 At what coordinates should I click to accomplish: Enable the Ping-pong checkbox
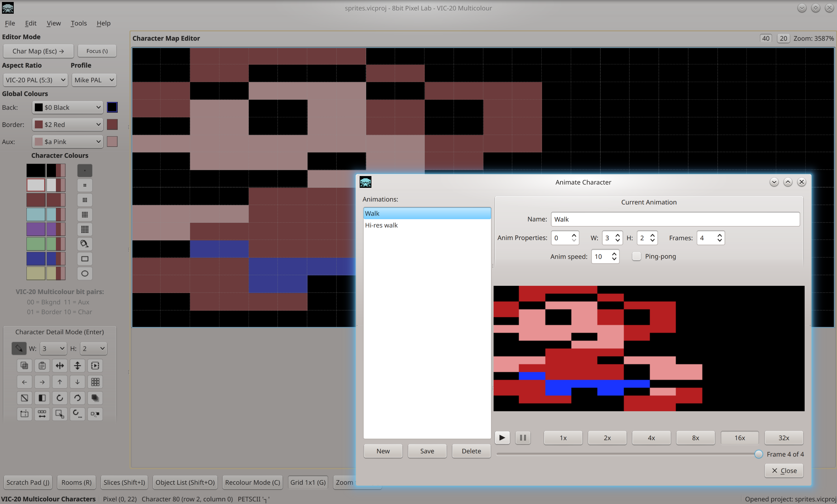636,256
